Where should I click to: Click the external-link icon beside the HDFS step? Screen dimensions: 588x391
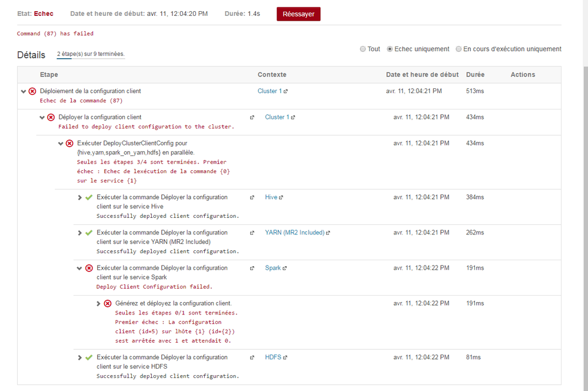253,357
